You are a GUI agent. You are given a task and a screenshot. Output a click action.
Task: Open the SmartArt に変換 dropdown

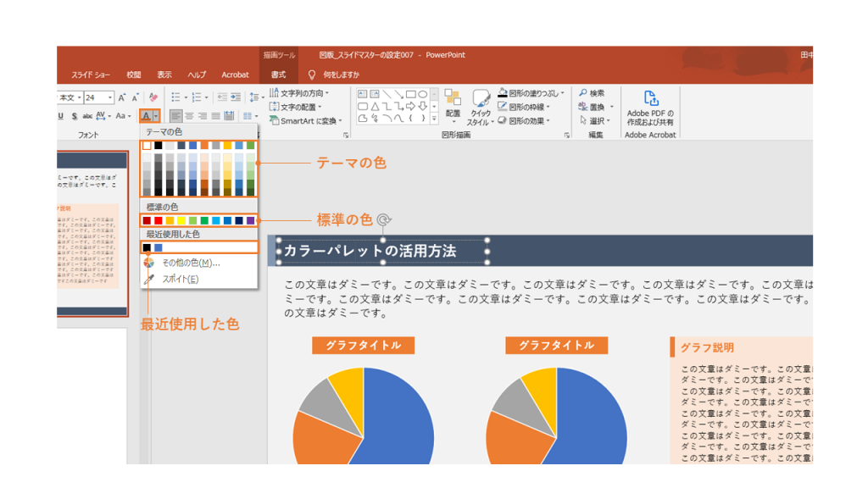tap(310, 120)
